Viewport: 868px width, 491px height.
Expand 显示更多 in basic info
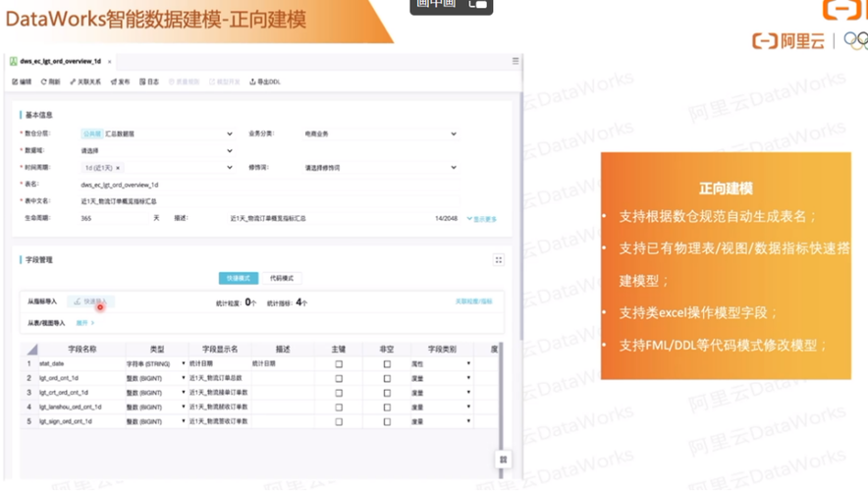pos(481,219)
